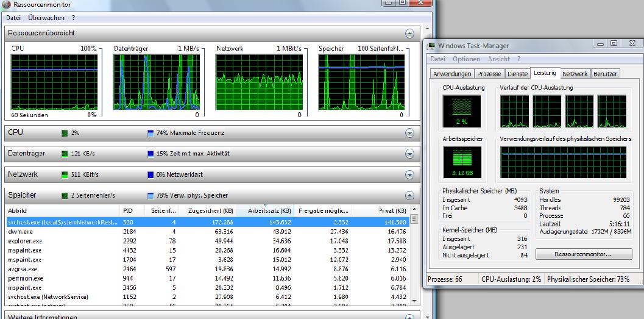644x319 pixels.
Task: Open the Datei menu in Task-Manager
Action: pyautogui.click(x=438, y=59)
